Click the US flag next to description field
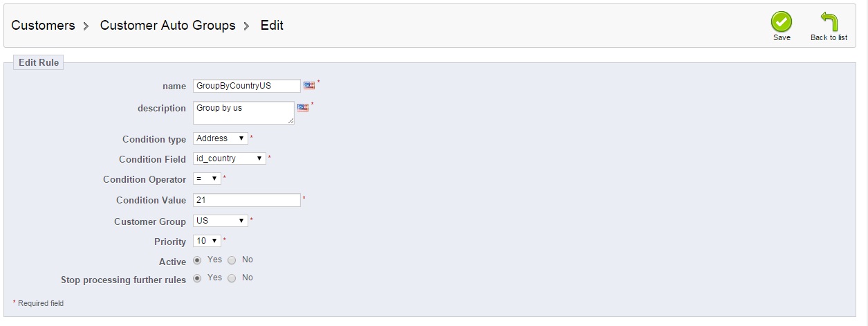The image size is (868, 326). (x=302, y=107)
